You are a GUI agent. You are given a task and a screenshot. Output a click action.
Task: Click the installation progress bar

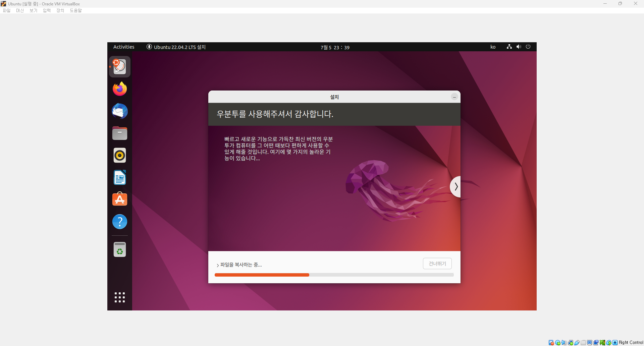334,275
